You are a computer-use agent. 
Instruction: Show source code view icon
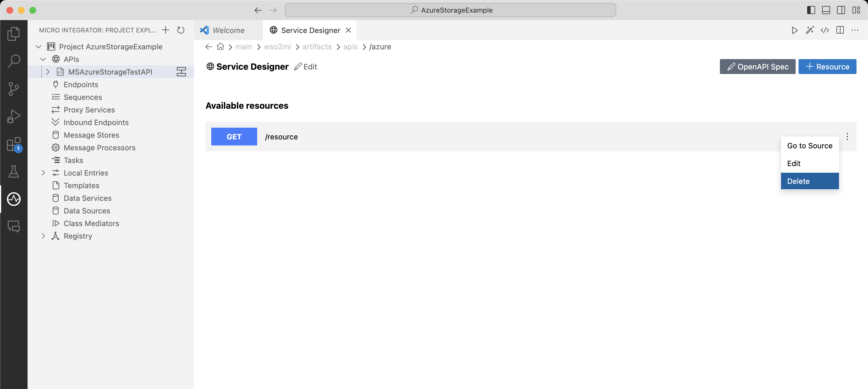(x=825, y=30)
